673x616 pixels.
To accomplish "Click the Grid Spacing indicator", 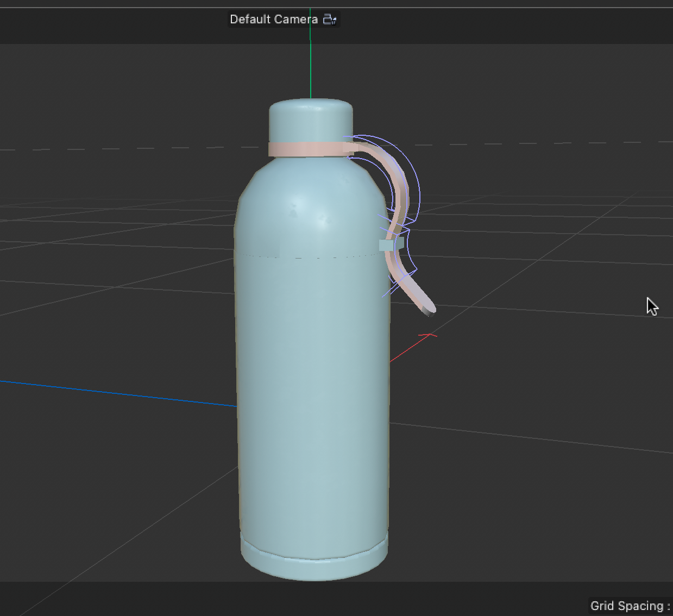I will [628, 606].
